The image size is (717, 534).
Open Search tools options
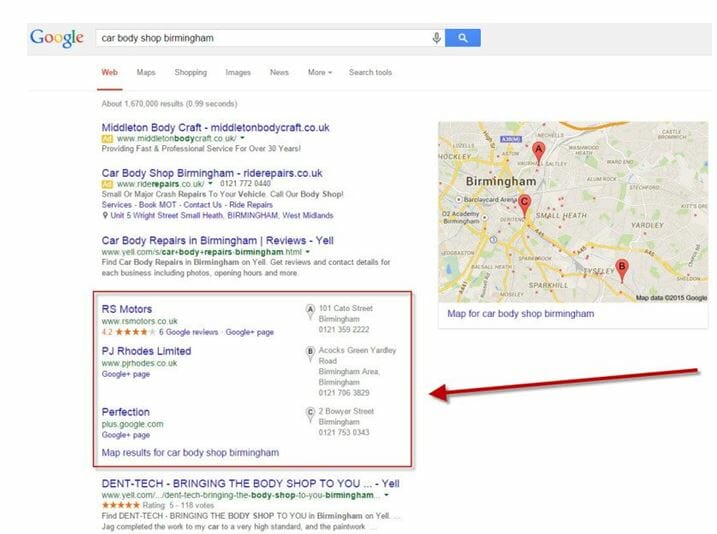370,72
